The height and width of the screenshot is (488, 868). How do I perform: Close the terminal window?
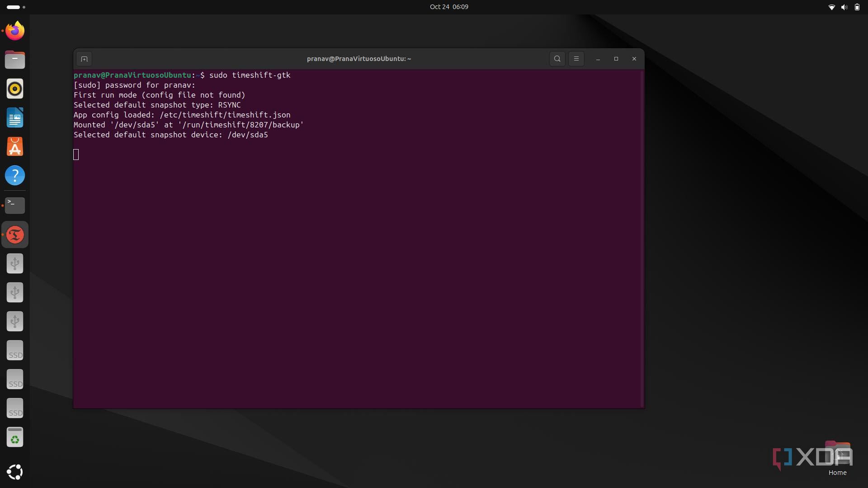[634, 59]
